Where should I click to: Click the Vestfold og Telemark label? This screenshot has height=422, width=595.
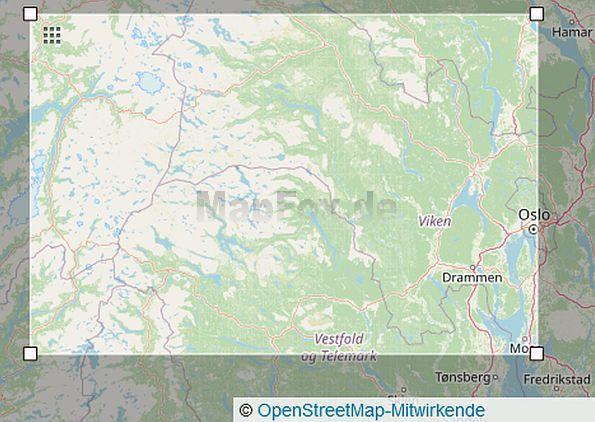click(x=339, y=347)
